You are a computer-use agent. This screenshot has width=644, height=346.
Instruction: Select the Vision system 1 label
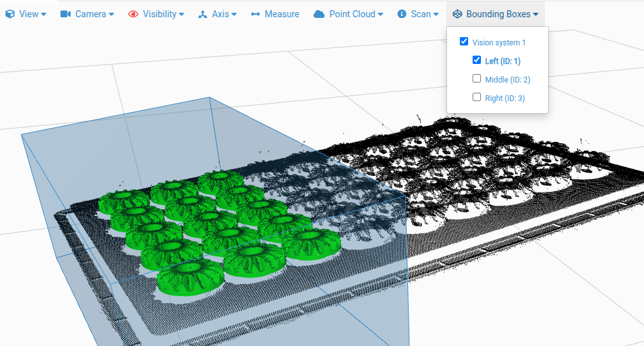[499, 42]
